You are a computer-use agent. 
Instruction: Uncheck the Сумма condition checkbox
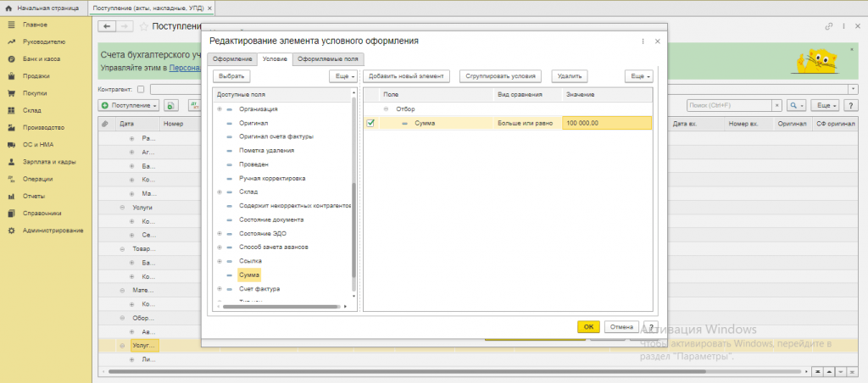coord(370,124)
